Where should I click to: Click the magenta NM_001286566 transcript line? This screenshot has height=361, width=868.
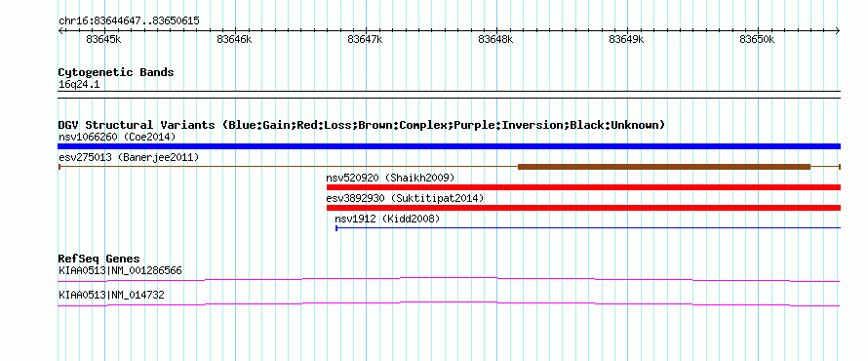pyautogui.click(x=449, y=279)
